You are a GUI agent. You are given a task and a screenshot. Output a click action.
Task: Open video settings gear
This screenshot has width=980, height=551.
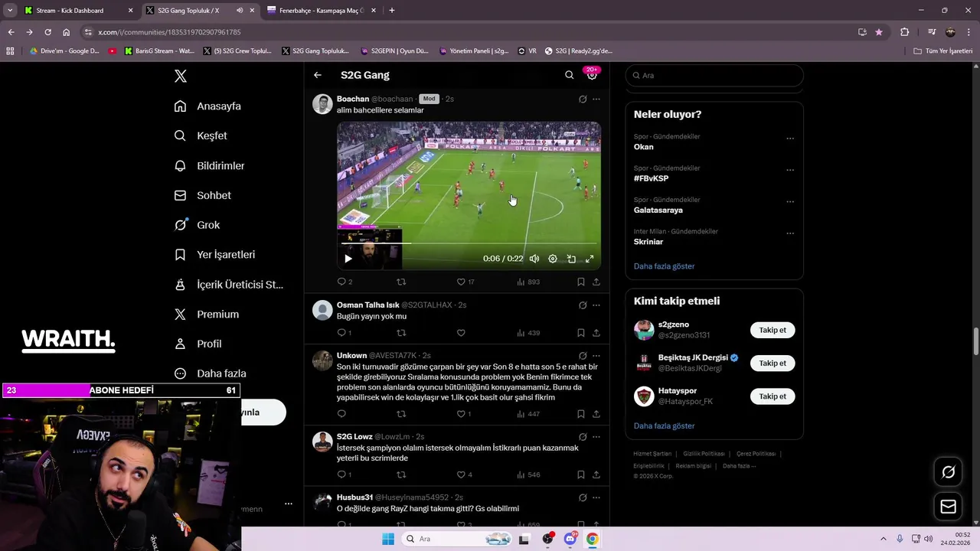click(x=553, y=259)
